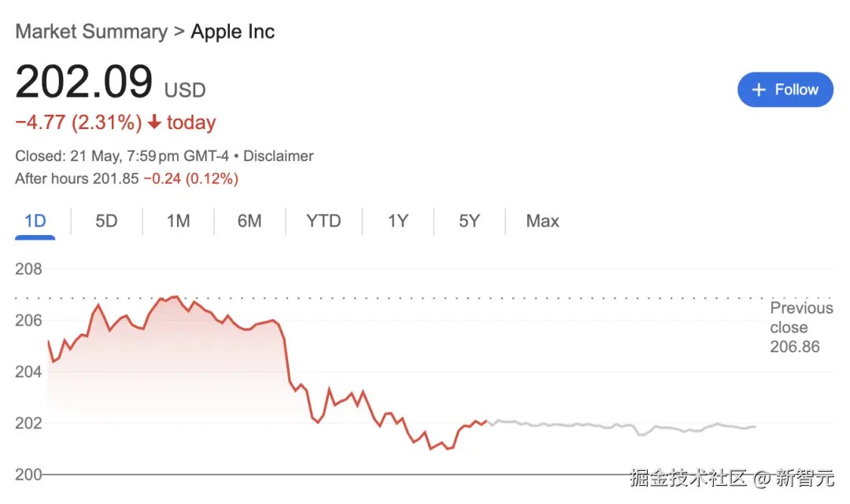Click the −4.77 (2.31%) change text

79,123
